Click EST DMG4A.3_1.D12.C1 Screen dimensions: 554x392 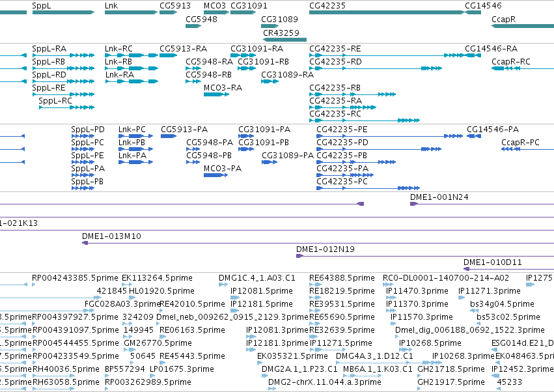click(374, 356)
